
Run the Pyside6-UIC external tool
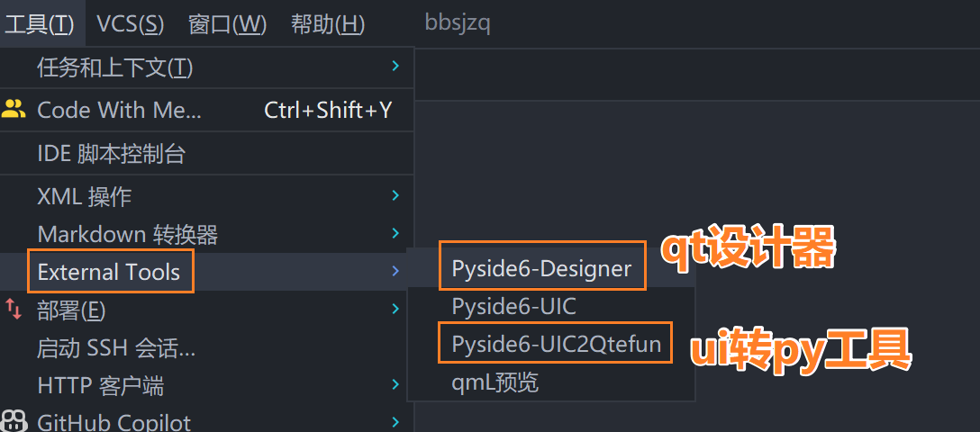513,307
